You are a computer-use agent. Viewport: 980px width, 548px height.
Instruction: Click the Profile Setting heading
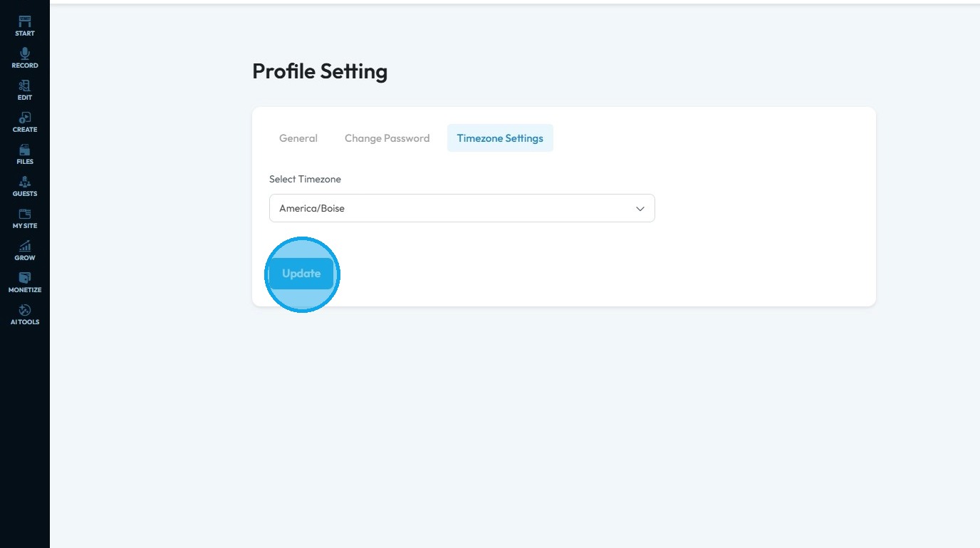coord(320,71)
